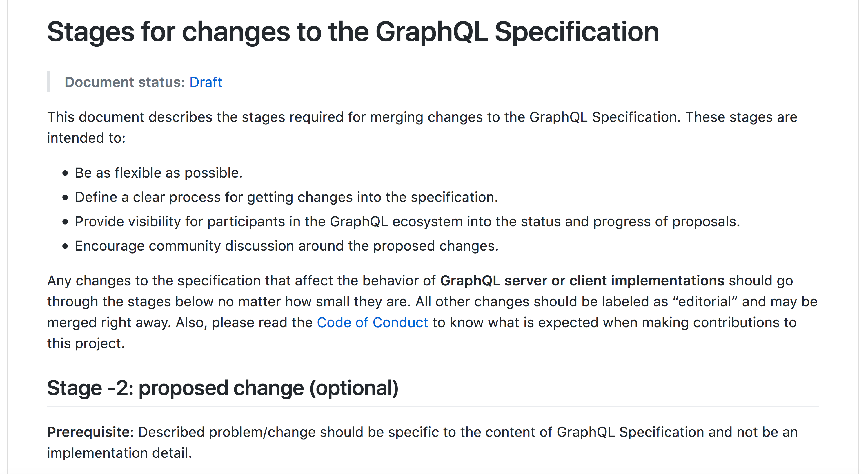Click the words 'this project.' ending the paragraph
The height and width of the screenshot is (474, 868).
click(86, 343)
